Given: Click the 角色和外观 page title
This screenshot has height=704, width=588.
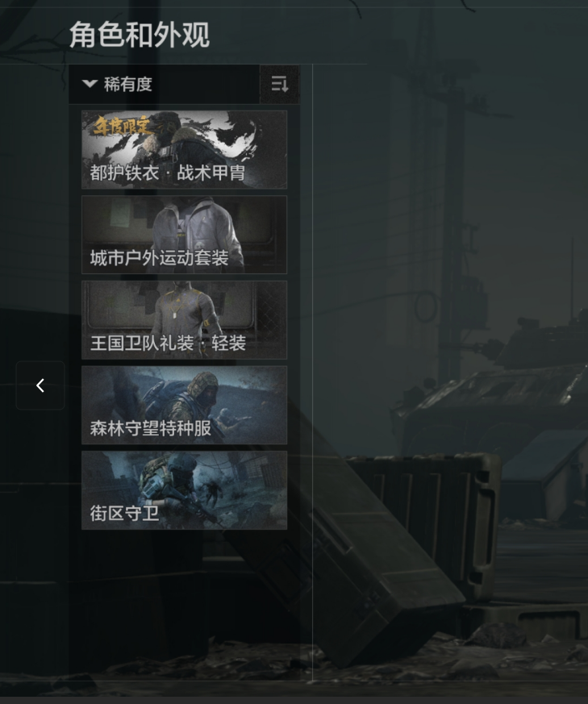Looking at the screenshot, I should tap(140, 35).
